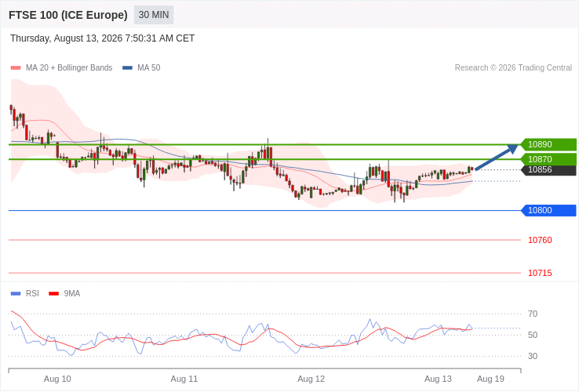Click the Aug 11 date axis label
The width and height of the screenshot is (579, 392).
184,379
